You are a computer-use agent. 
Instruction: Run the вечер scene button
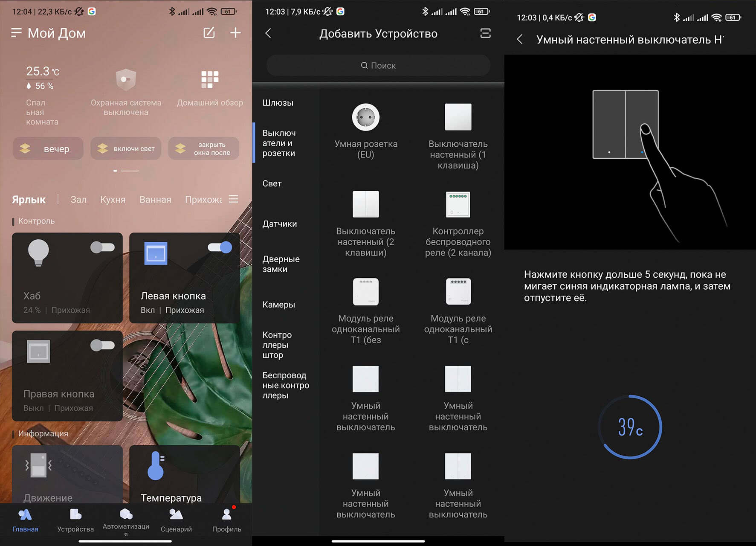(48, 149)
